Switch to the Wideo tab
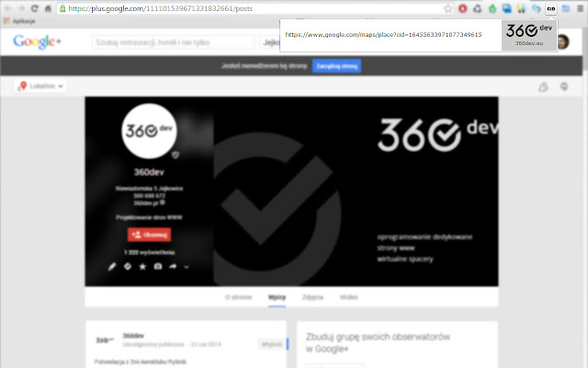588x368 pixels. click(349, 297)
